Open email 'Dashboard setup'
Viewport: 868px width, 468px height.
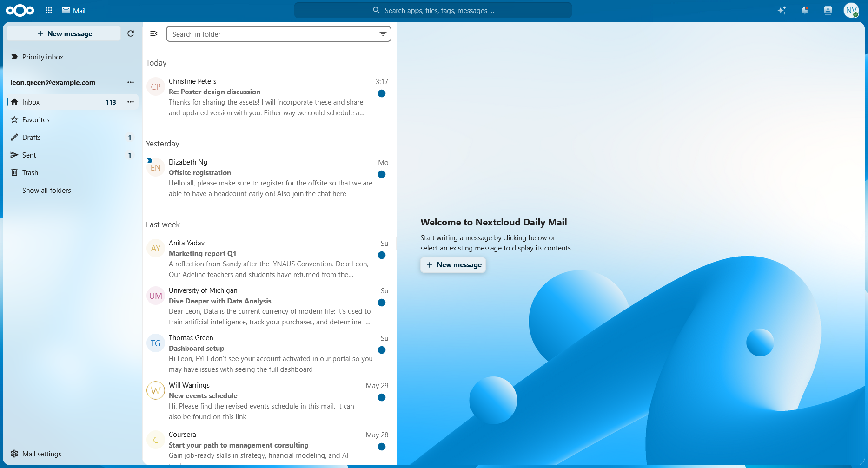click(x=268, y=354)
